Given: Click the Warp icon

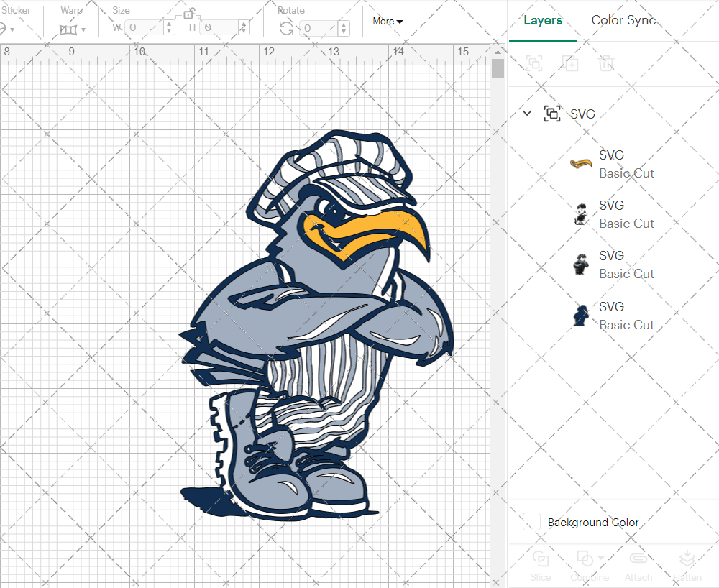Looking at the screenshot, I should click(68, 29).
